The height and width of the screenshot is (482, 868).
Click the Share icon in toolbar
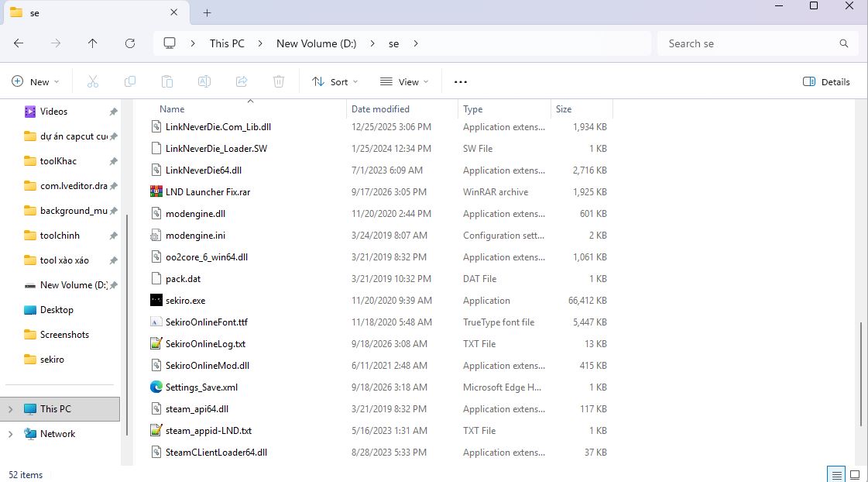242,81
